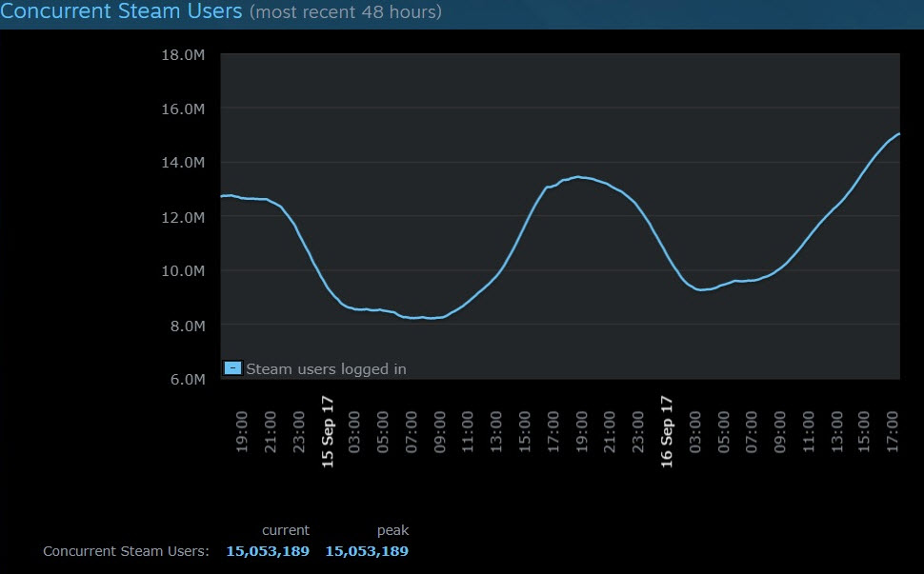Select the '(most recent 48 hours)' subtitle

(346, 11)
